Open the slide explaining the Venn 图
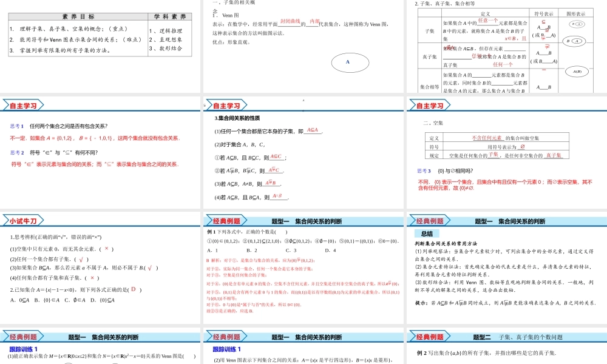This screenshot has height=364, width=607. click(x=303, y=47)
